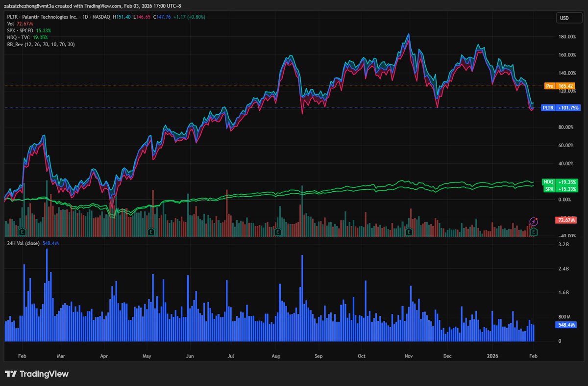Select the 24H Vol (close) pane title
Screen dimensions: 588x386
[x=23, y=242]
